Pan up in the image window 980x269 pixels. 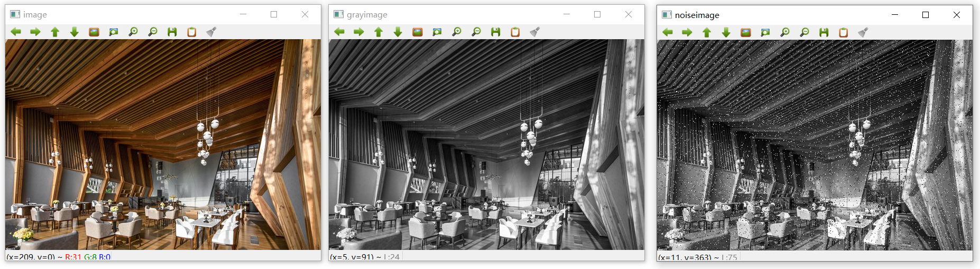(55, 32)
